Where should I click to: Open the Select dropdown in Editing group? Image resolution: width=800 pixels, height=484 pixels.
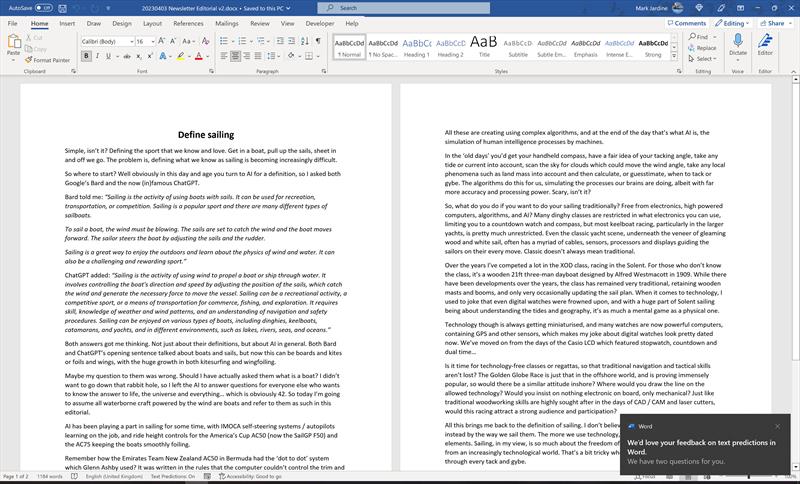[703, 59]
